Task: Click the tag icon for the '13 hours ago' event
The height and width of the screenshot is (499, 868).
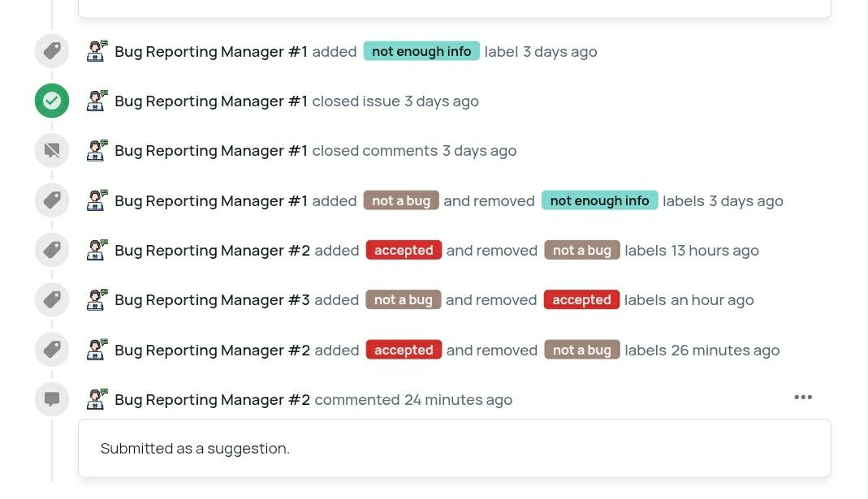Action: [52, 250]
